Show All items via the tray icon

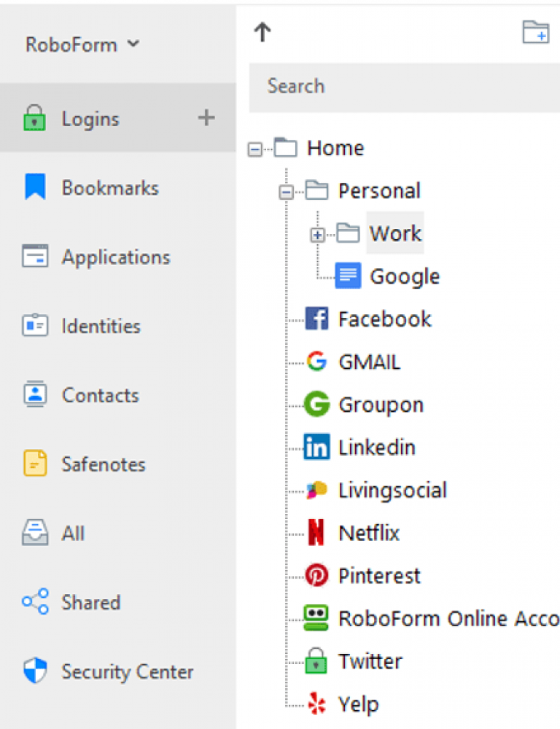coord(35,533)
